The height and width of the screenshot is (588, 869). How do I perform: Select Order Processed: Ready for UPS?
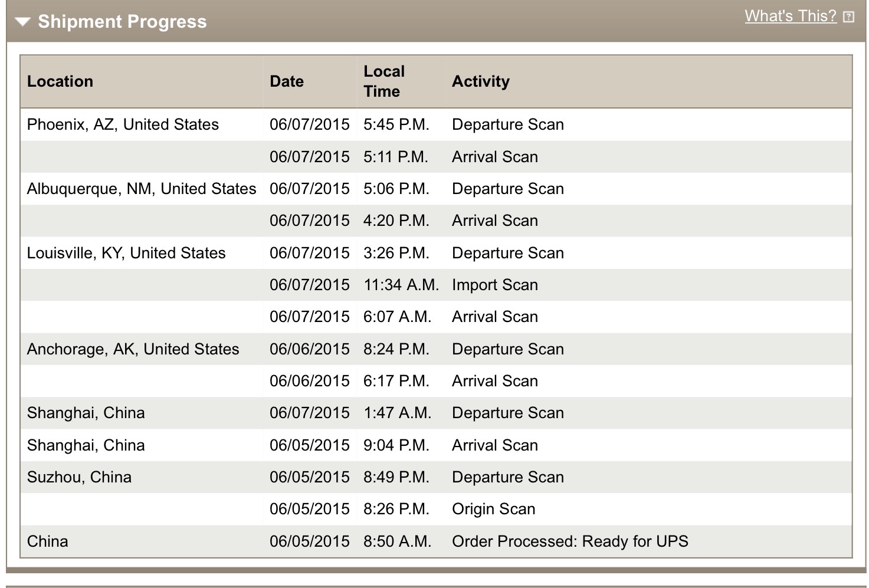(x=570, y=541)
